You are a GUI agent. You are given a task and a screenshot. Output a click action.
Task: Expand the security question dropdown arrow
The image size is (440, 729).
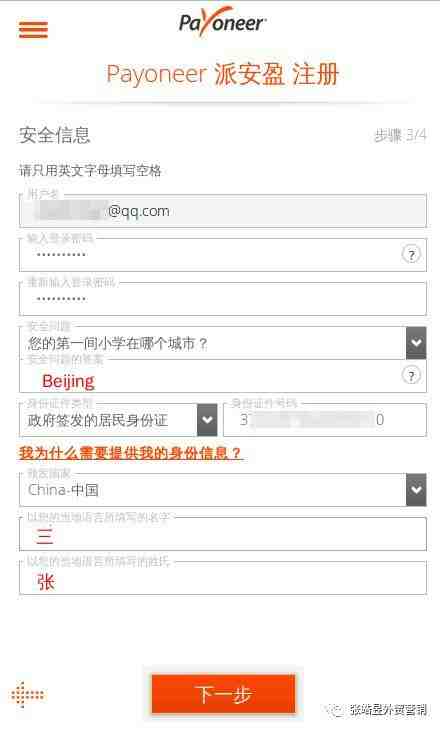click(416, 343)
